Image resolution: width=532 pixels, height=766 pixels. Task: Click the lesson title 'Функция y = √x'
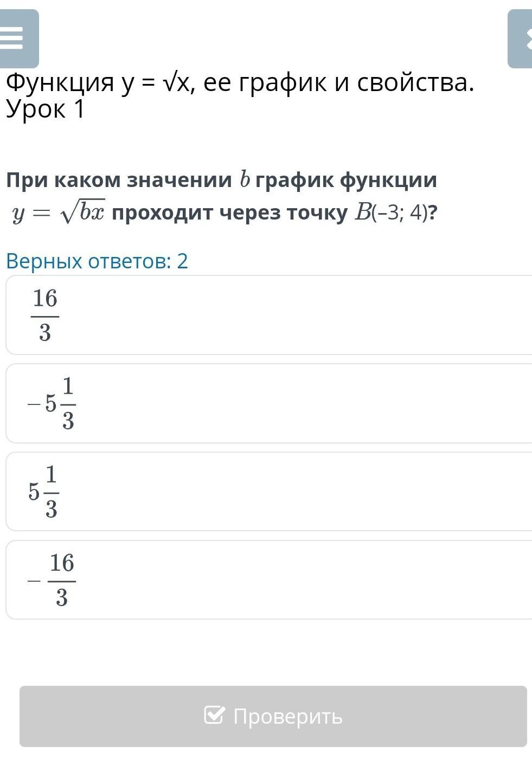click(96, 83)
